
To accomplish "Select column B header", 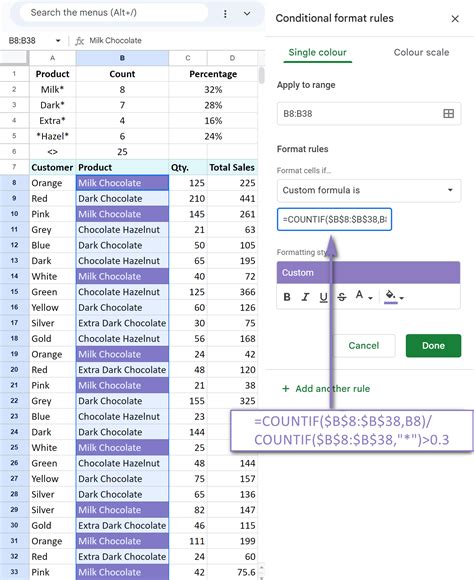I will pyautogui.click(x=122, y=58).
